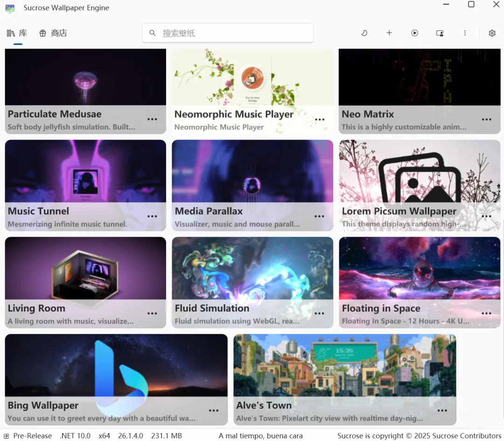Click the 'Media Parallax' title text
The image size is (504, 441).
[x=209, y=211]
